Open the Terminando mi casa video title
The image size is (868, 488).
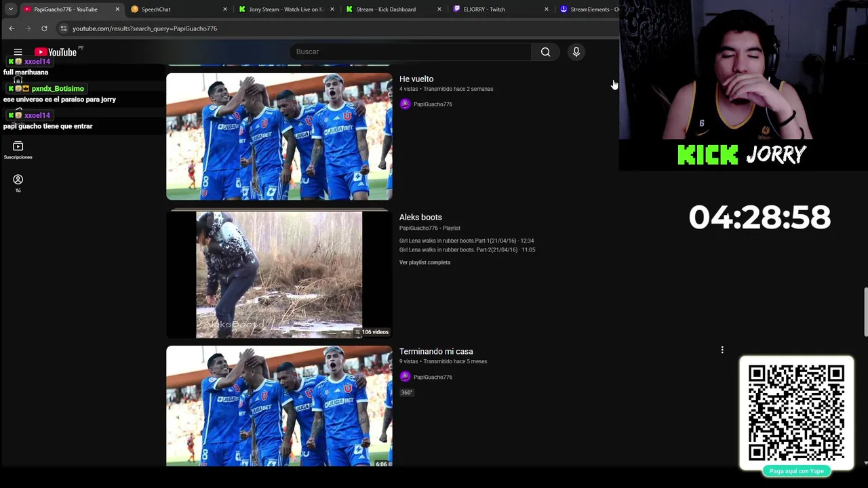pos(436,352)
